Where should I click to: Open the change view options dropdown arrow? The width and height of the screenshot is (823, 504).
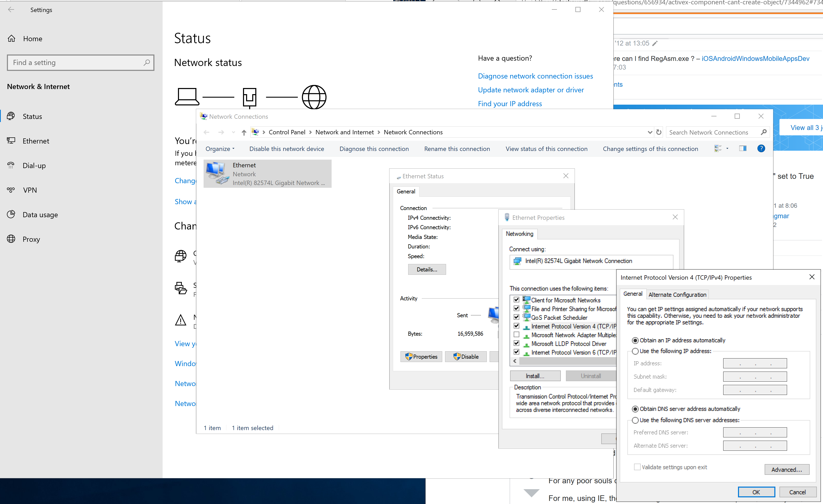(x=727, y=149)
